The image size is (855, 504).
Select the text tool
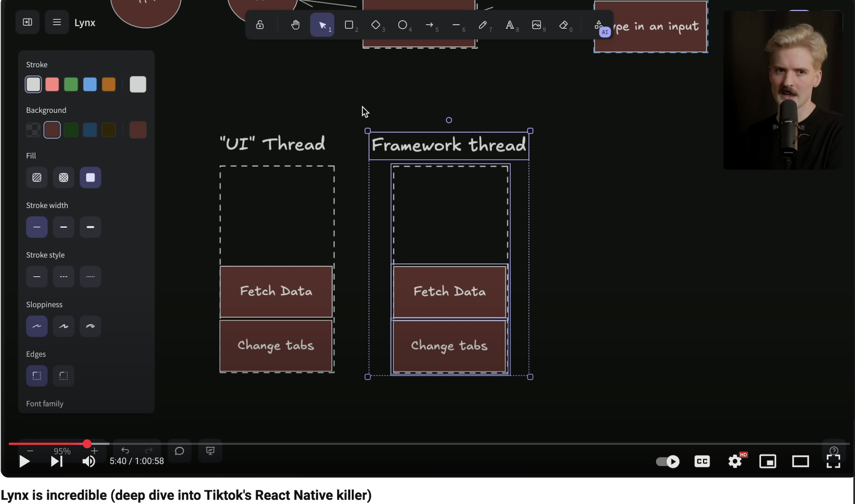(509, 24)
